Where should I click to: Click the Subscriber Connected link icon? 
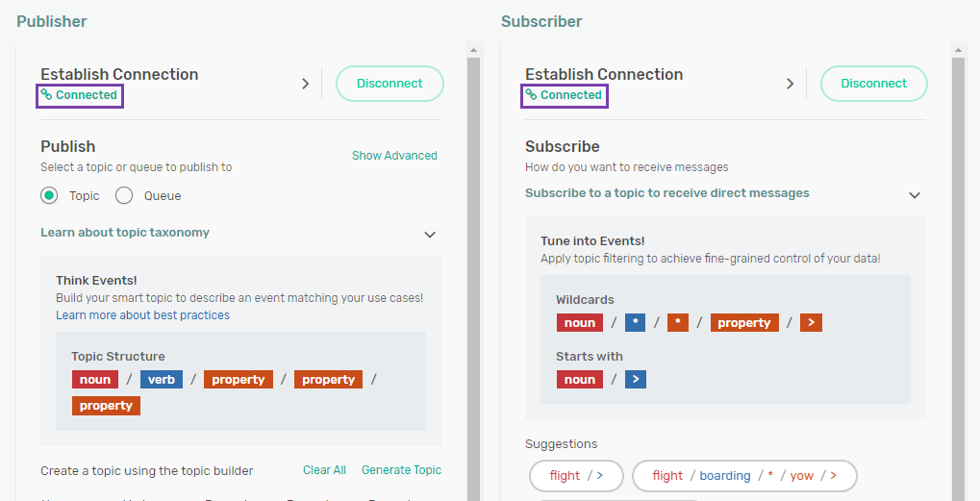[x=531, y=95]
